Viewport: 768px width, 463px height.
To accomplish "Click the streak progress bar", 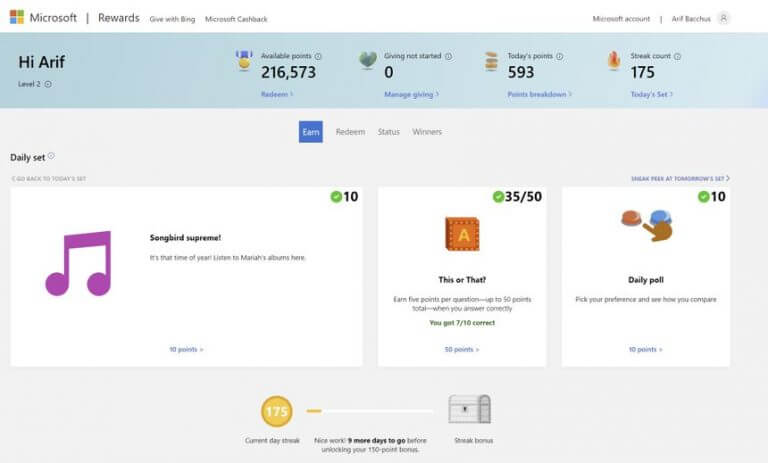I will [370, 411].
